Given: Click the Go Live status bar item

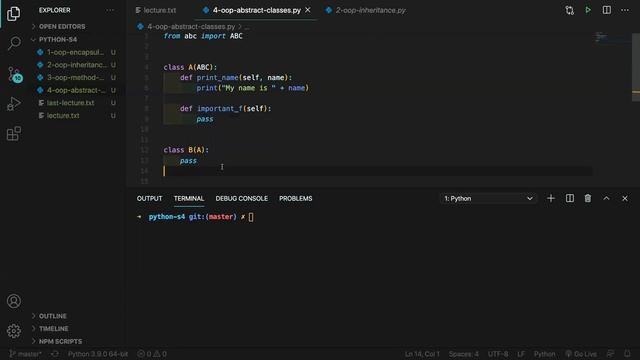Looking at the screenshot, I should click(x=581, y=354).
